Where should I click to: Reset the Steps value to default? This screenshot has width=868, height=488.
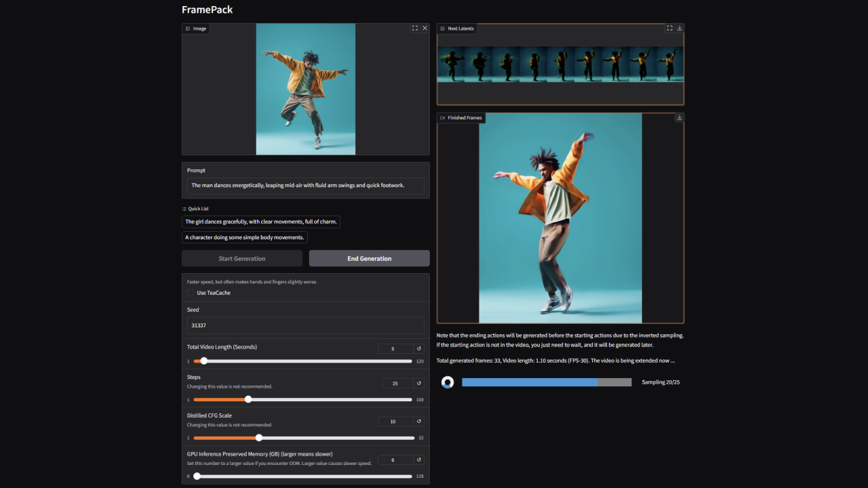[419, 383]
